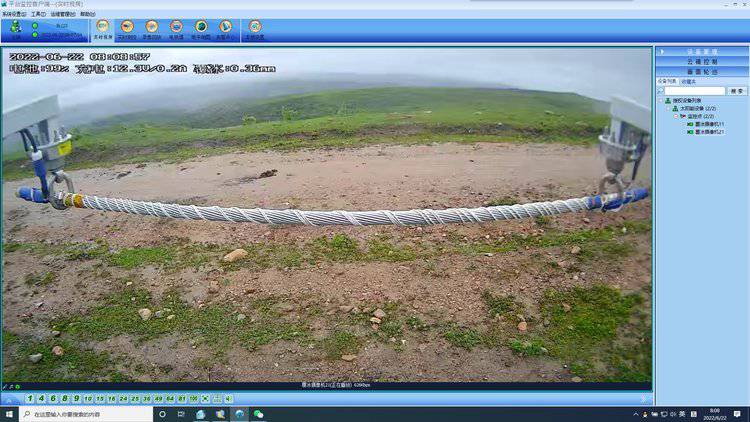
Task: Click the 搜索 search button in device panel
Action: 736,91
